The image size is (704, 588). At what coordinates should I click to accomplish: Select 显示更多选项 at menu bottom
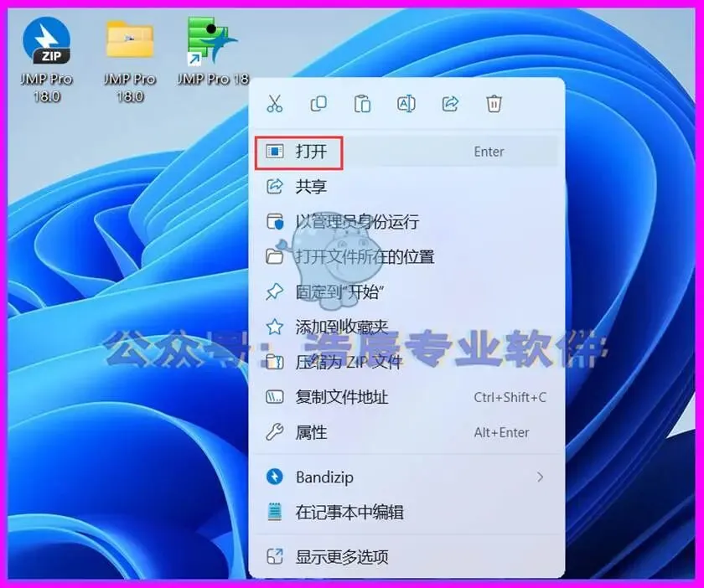click(x=406, y=557)
